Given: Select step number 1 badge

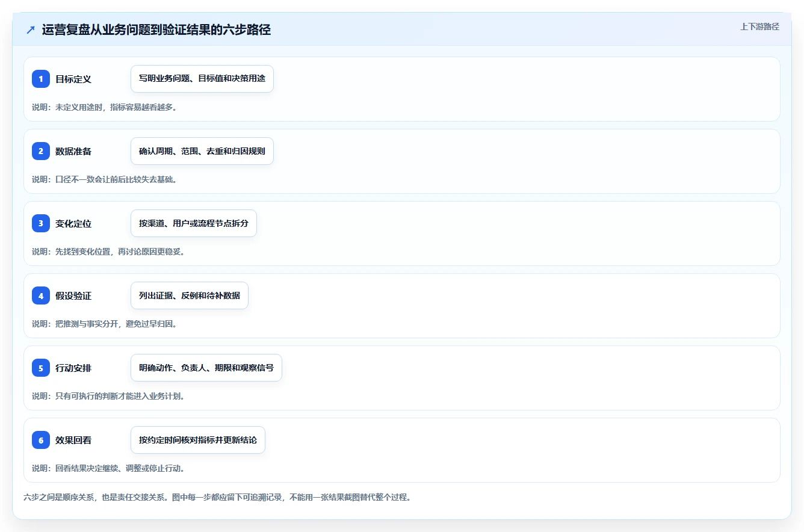Looking at the screenshot, I should pos(41,79).
